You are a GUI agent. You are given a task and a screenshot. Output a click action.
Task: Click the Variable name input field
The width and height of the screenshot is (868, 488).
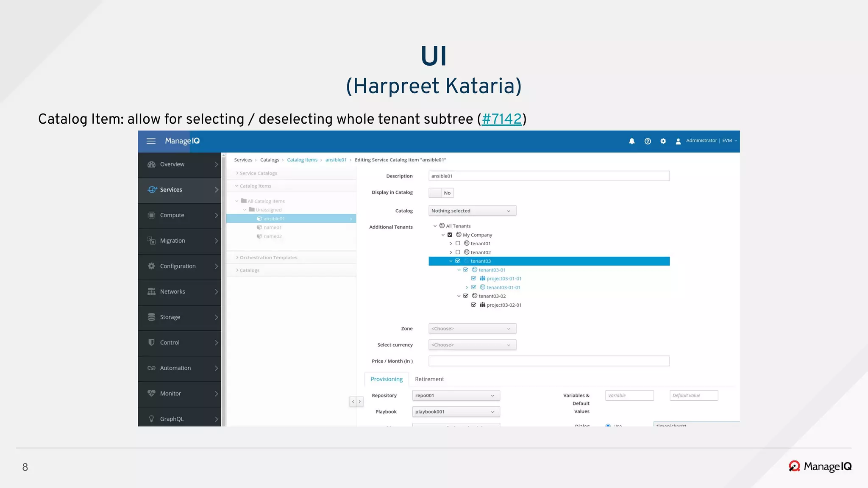[629, 395]
